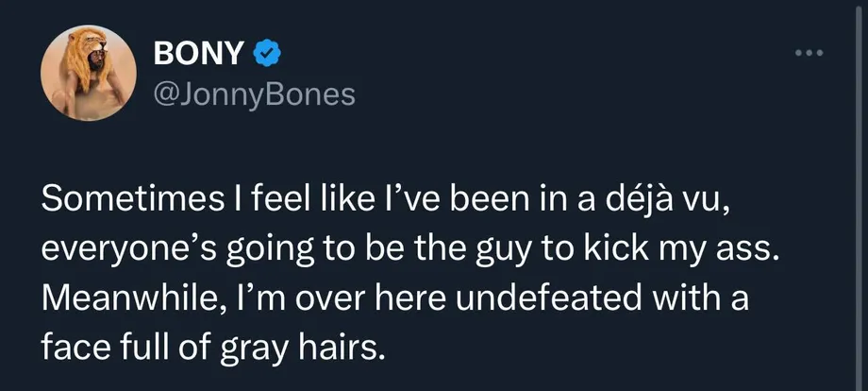The height and width of the screenshot is (391, 868).
Task: Click the BONY display name
Action: click(197, 53)
